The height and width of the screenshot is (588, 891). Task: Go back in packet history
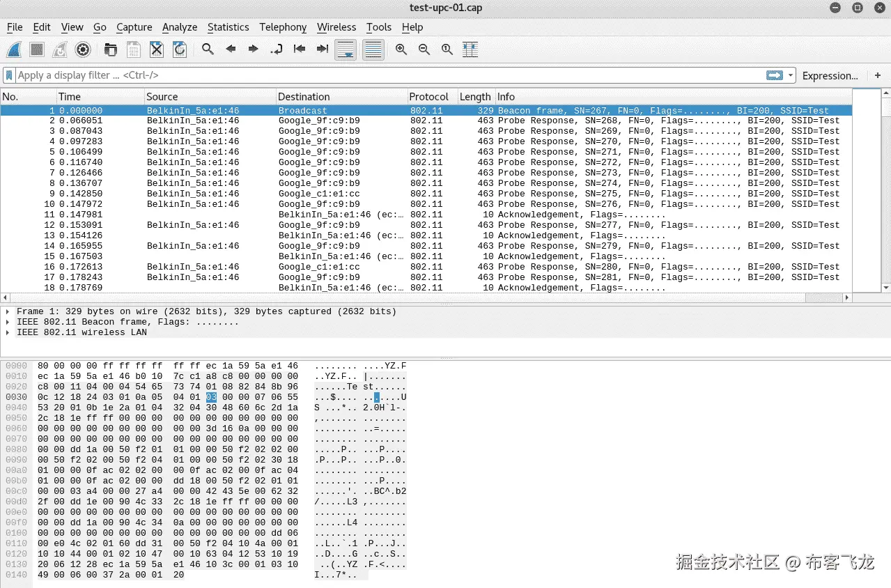(x=231, y=49)
